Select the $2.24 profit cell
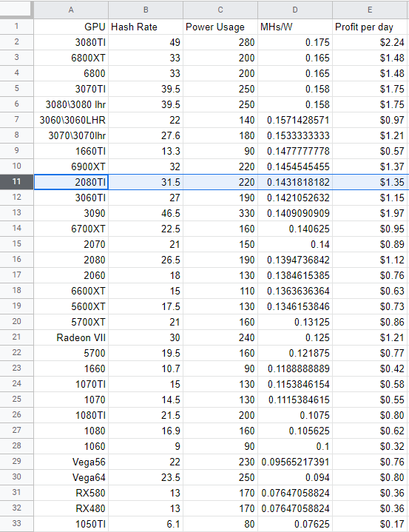Viewport: 409px width, 532px height. pyautogui.click(x=369, y=42)
